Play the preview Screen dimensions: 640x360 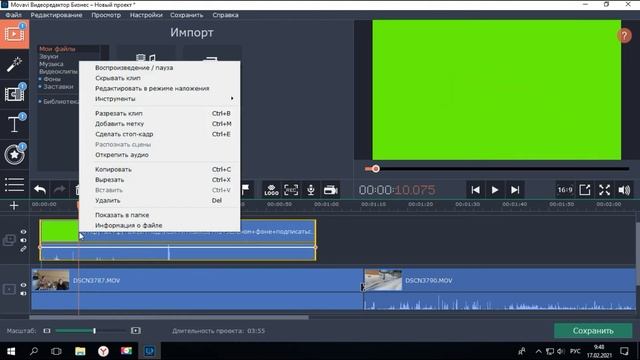pos(495,190)
